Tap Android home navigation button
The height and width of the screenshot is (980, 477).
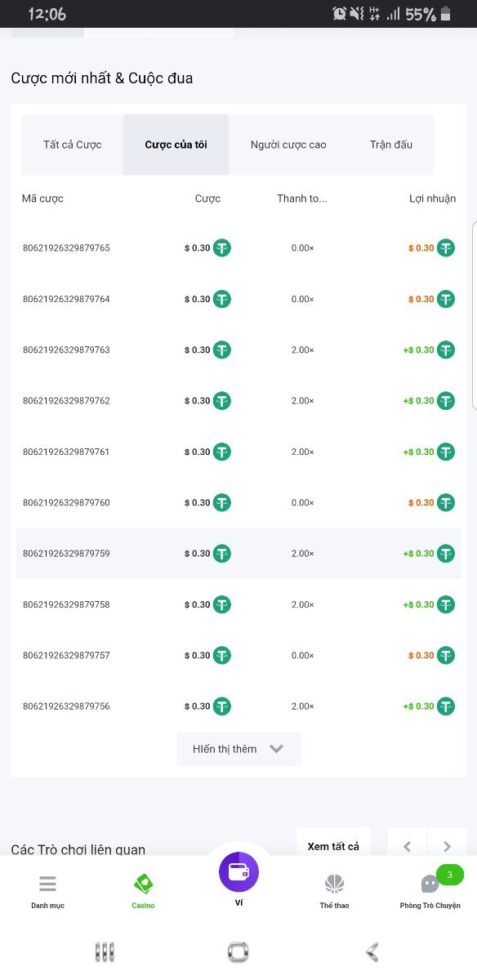[x=238, y=951]
